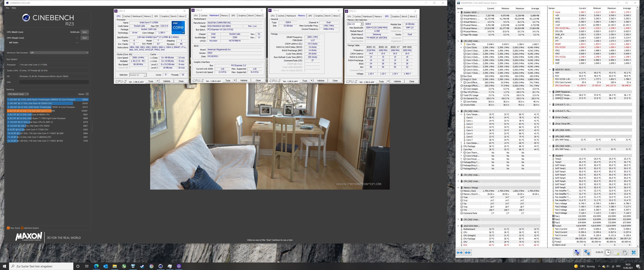Toggle ranking Details dropdown arrow

coord(87,94)
